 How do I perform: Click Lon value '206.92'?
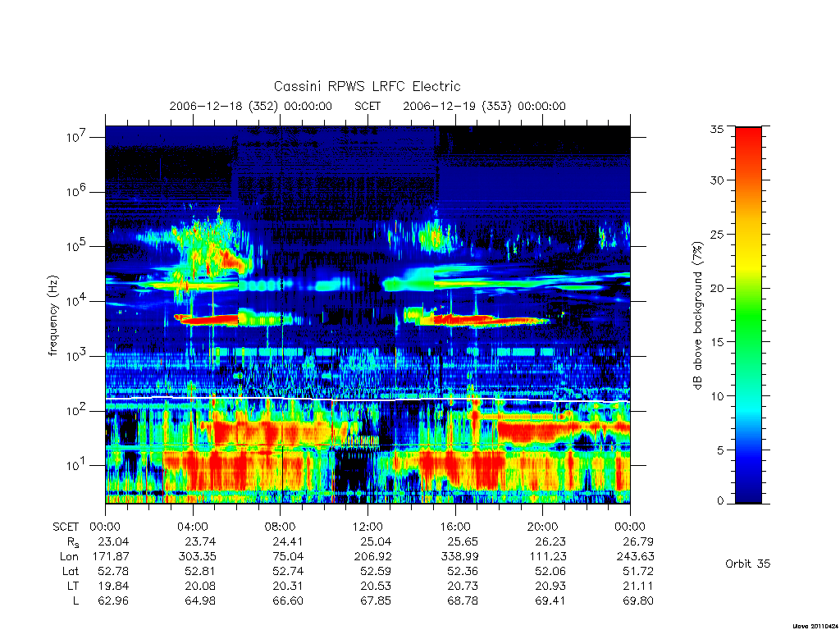[x=372, y=557]
